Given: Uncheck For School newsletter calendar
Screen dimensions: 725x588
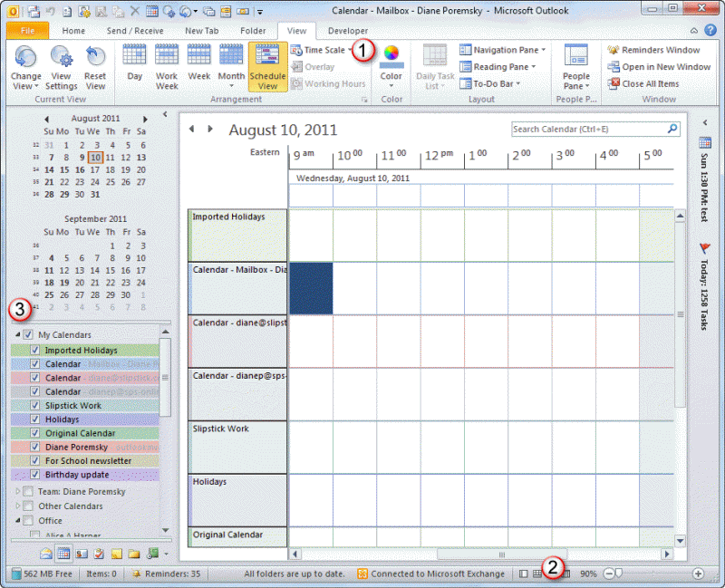Looking at the screenshot, I should coord(34,461).
